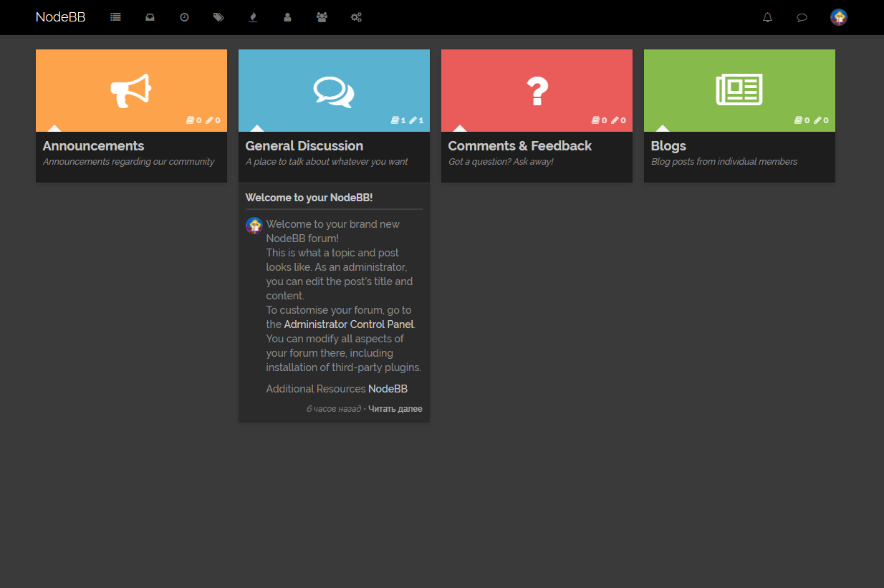The height and width of the screenshot is (588, 884).
Task: Click the Announcements megaphone icon
Action: [131, 90]
